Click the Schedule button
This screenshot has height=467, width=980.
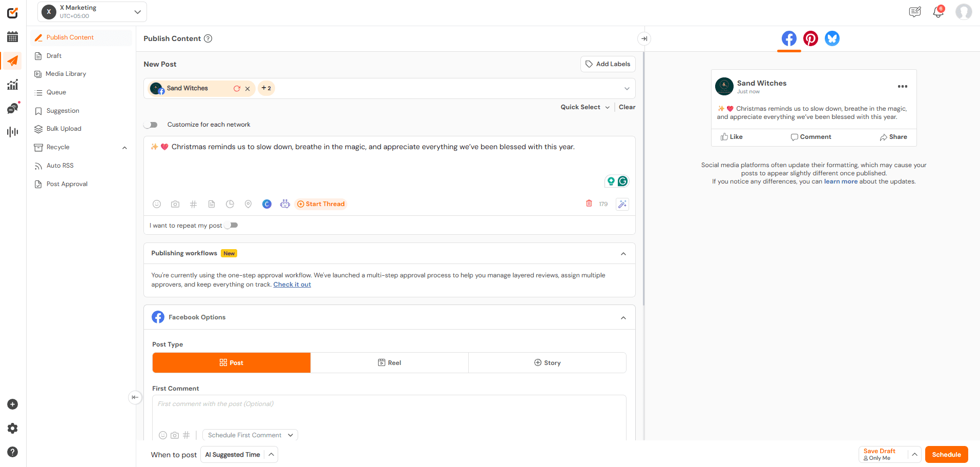946,454
